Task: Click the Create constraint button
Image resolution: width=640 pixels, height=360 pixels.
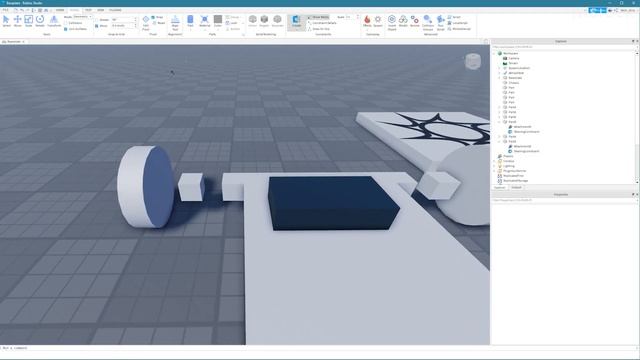Action: (x=296, y=22)
